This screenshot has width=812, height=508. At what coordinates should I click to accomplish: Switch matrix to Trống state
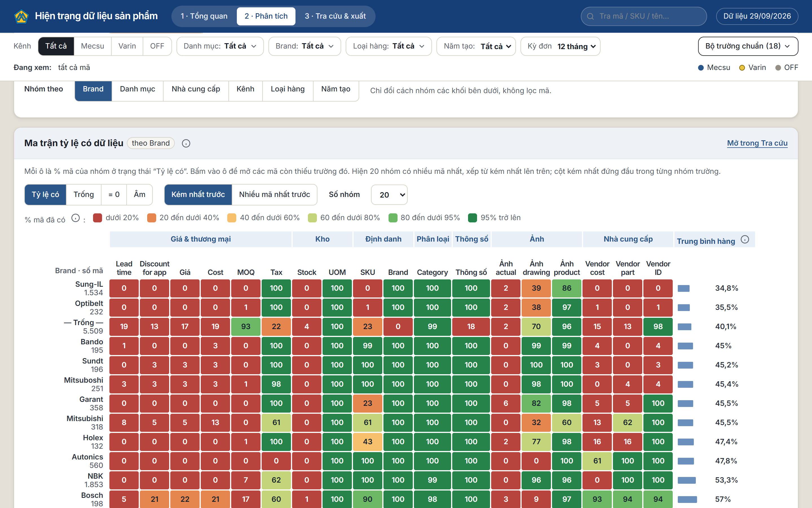(x=83, y=194)
